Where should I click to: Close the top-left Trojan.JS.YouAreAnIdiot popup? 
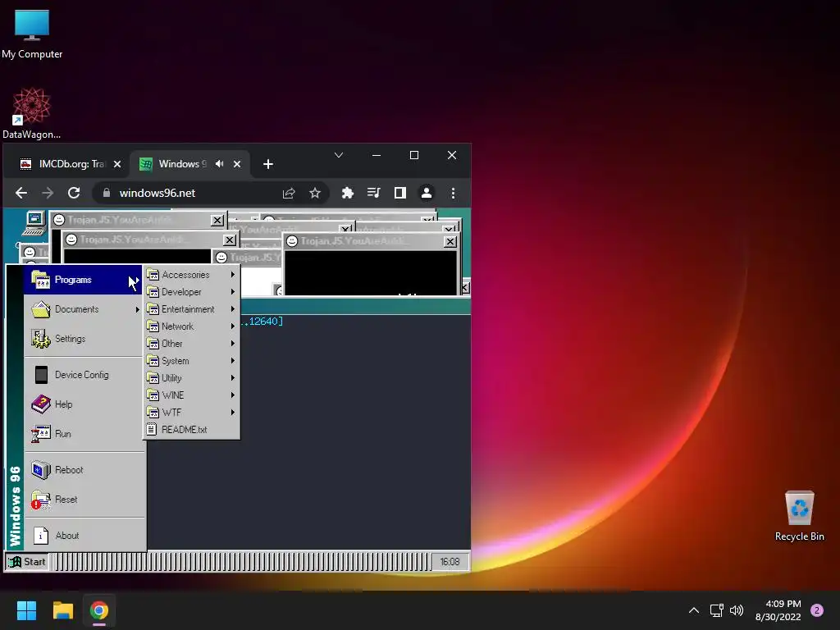tap(217, 220)
